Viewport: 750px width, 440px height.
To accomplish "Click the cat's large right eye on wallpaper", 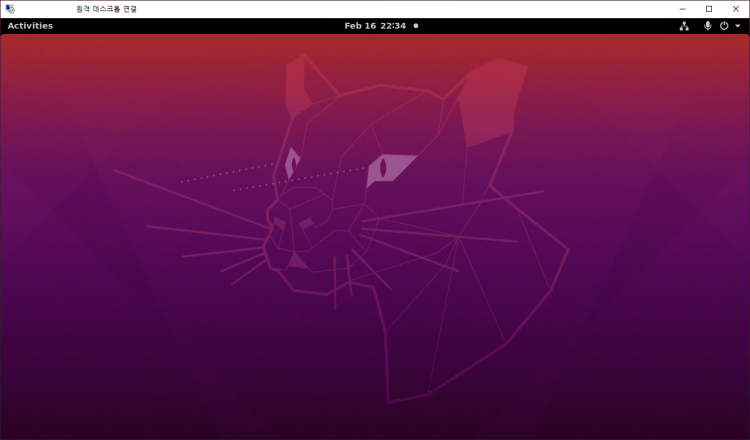I will coord(388,168).
